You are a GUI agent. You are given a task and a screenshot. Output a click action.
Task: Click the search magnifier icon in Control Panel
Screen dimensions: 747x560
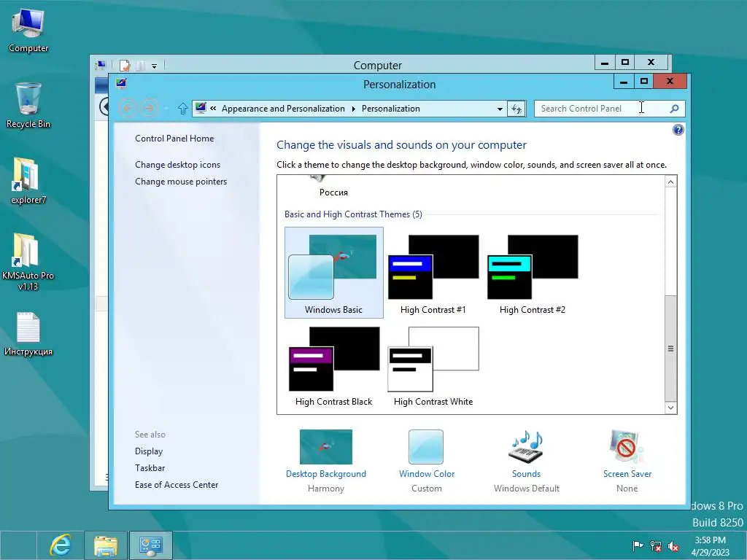click(674, 109)
